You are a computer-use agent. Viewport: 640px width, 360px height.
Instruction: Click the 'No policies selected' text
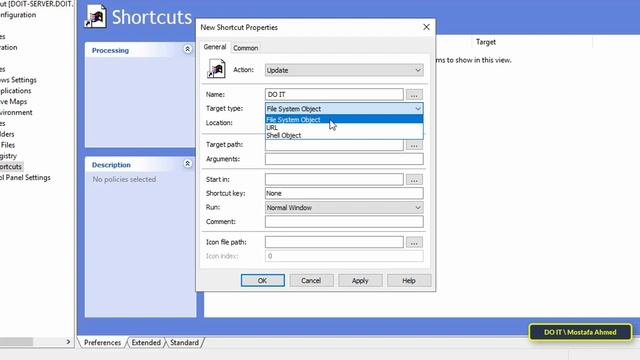point(124,179)
